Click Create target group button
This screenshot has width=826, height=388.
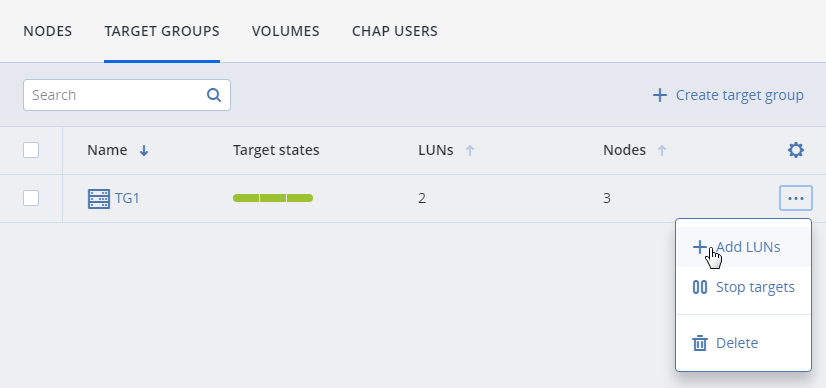728,95
